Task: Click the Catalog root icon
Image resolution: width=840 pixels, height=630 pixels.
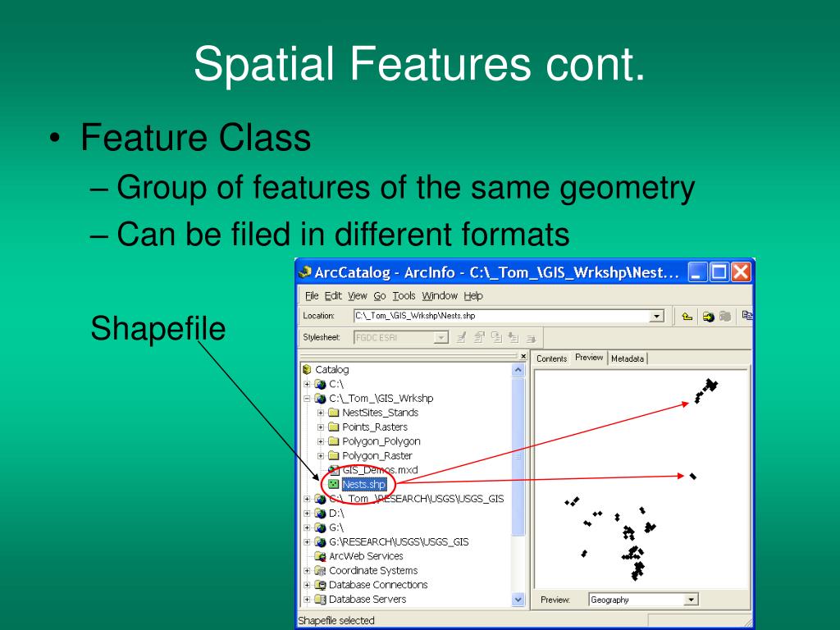Action: click(307, 370)
